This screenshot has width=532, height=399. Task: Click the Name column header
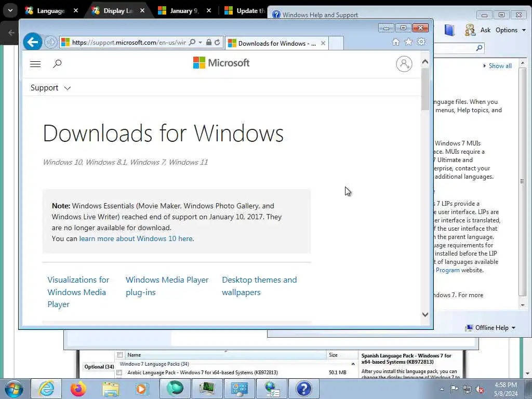(x=225, y=355)
